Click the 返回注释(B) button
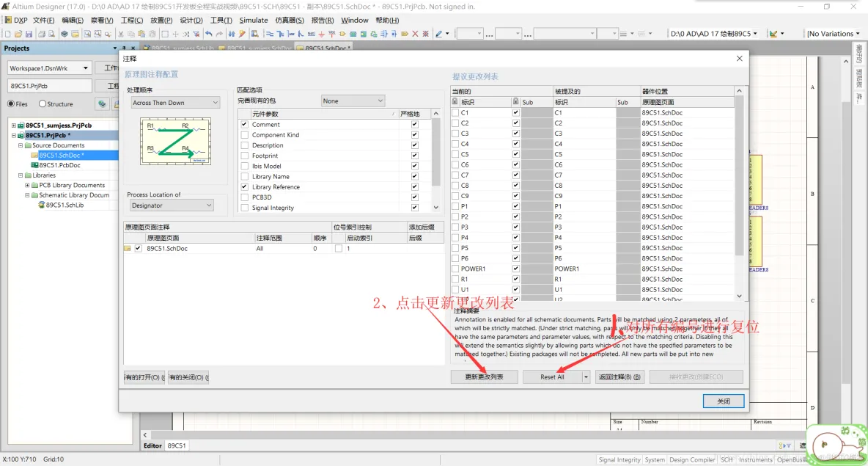Screen dimensions: 868x466 619,376
